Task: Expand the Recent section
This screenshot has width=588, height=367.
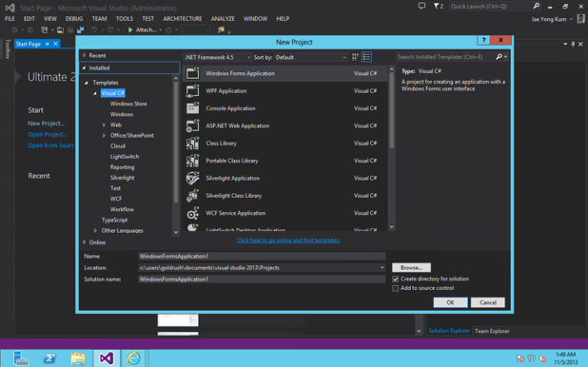Action: pyautogui.click(x=84, y=56)
